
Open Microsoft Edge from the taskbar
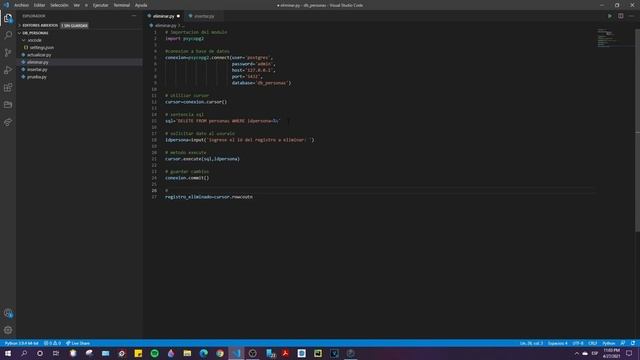pos(204,353)
